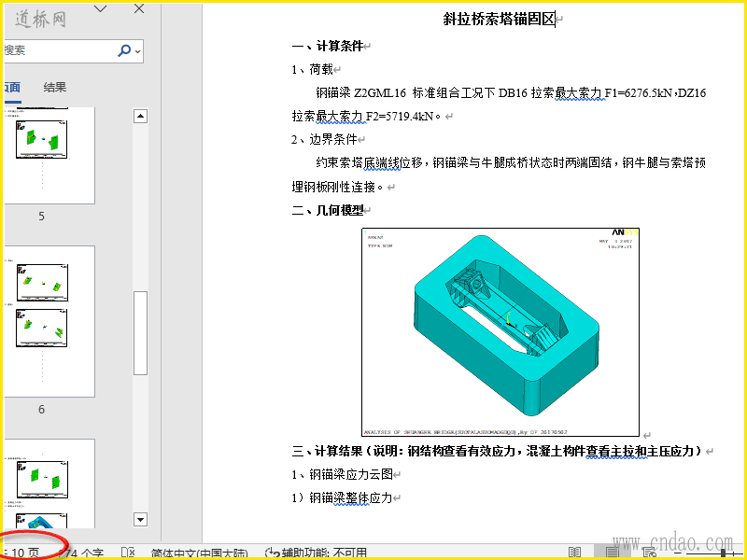Click heading 二、几何模型
This screenshot has height=560, width=747.
click(x=328, y=210)
